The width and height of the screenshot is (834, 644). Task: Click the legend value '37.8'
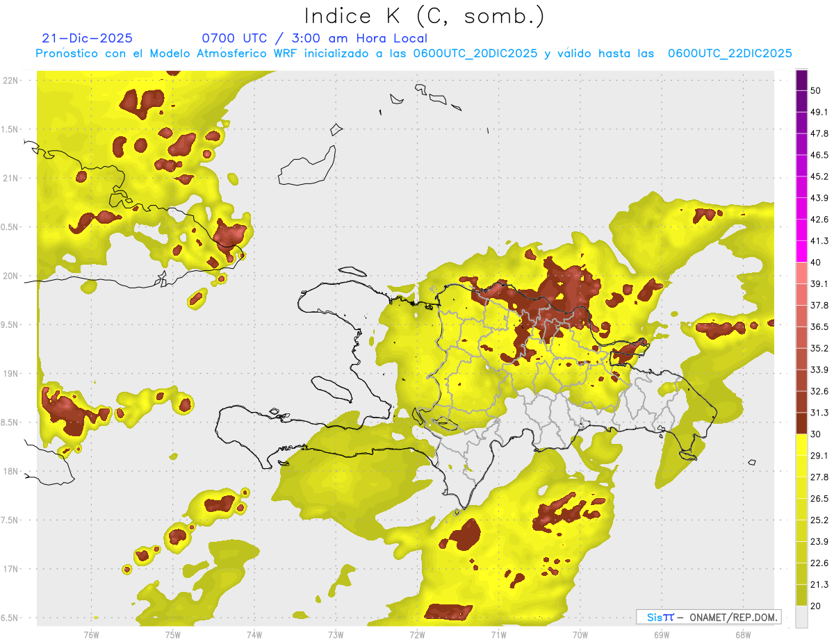[819, 305]
